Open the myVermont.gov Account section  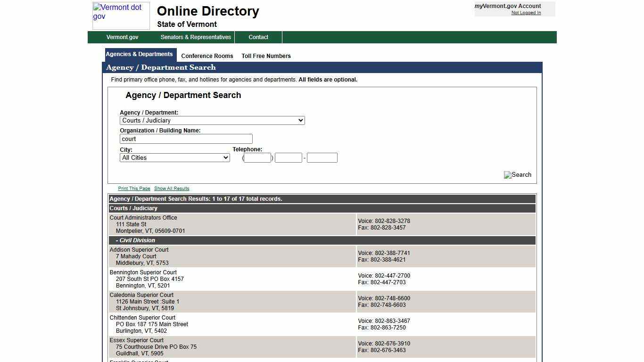(507, 6)
